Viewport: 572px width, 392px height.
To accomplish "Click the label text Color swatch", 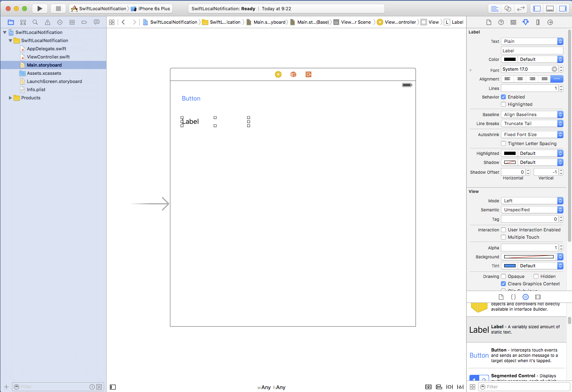I will pos(509,59).
